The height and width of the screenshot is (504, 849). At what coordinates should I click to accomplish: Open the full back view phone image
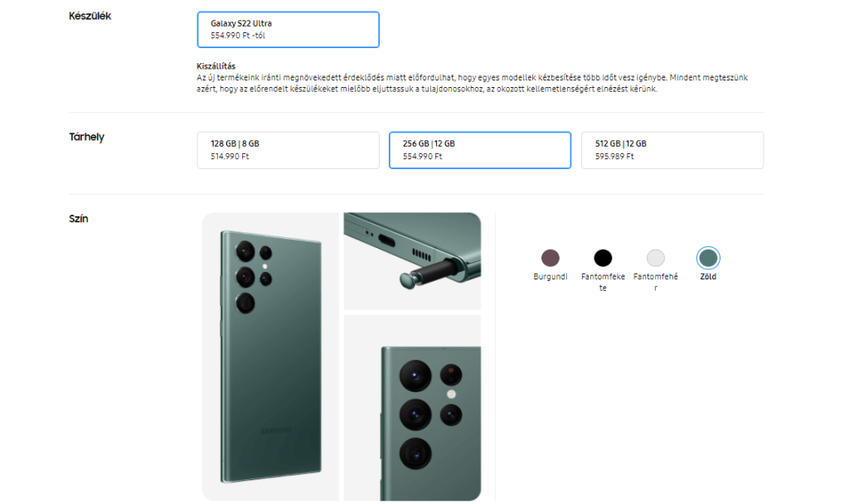click(x=270, y=356)
